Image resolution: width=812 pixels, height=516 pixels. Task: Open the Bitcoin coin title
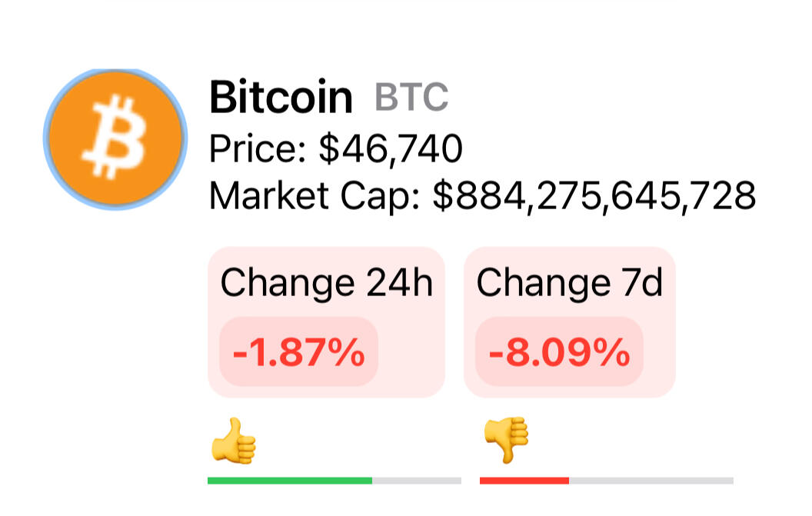pos(281,97)
